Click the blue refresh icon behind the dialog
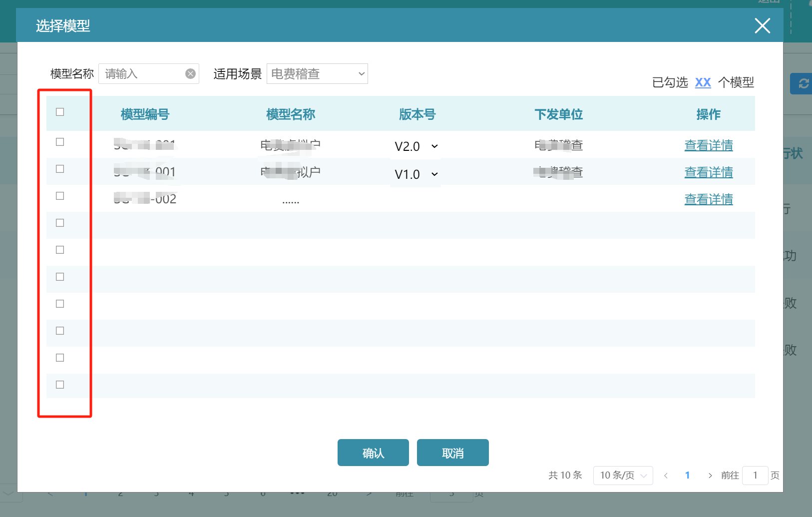The width and height of the screenshot is (812, 517). pyautogui.click(x=803, y=83)
